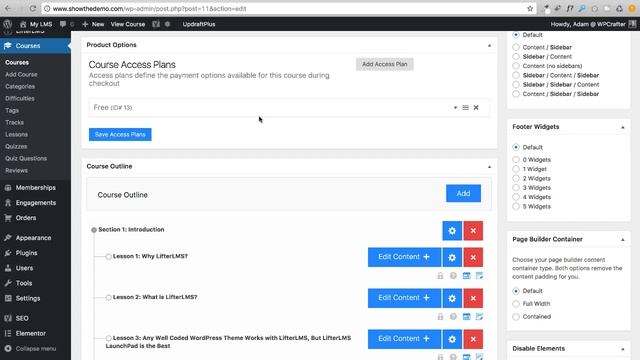Delete Section 1: Introduction
Image resolution: width=640 pixels, height=360 pixels.
(x=473, y=231)
